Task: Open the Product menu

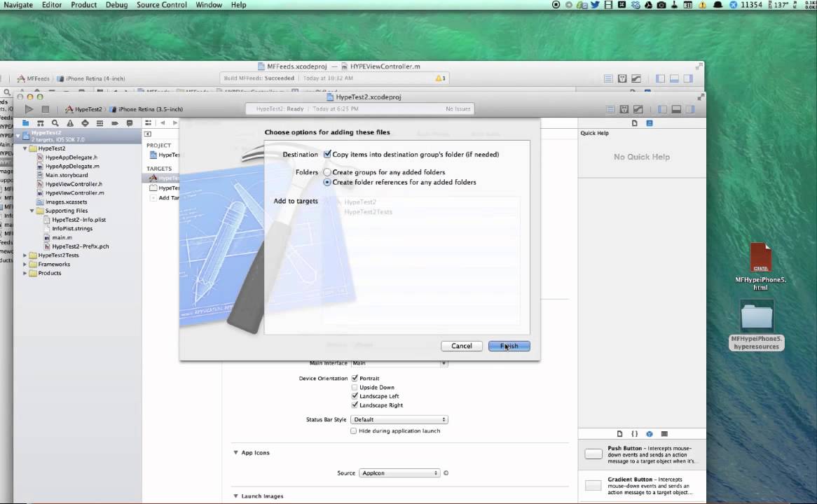Action: click(x=84, y=5)
